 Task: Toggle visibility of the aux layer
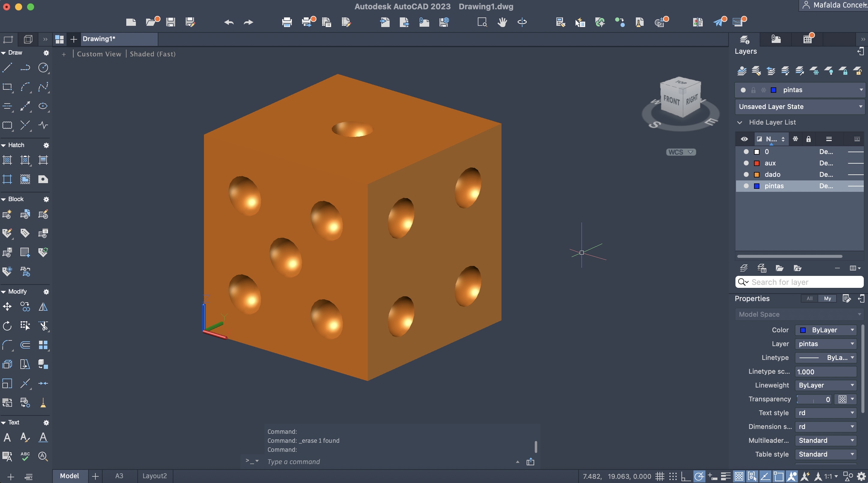(x=746, y=163)
